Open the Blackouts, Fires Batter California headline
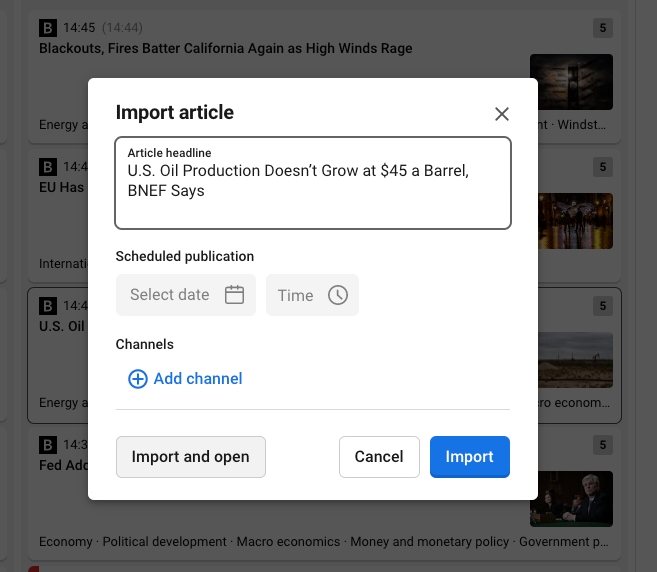The width and height of the screenshot is (657, 572). (225, 48)
